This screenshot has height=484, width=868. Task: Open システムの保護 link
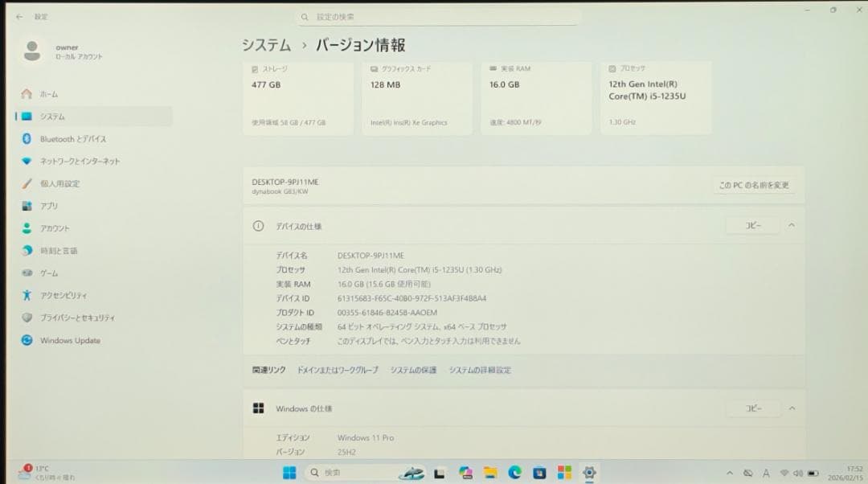(x=414, y=370)
